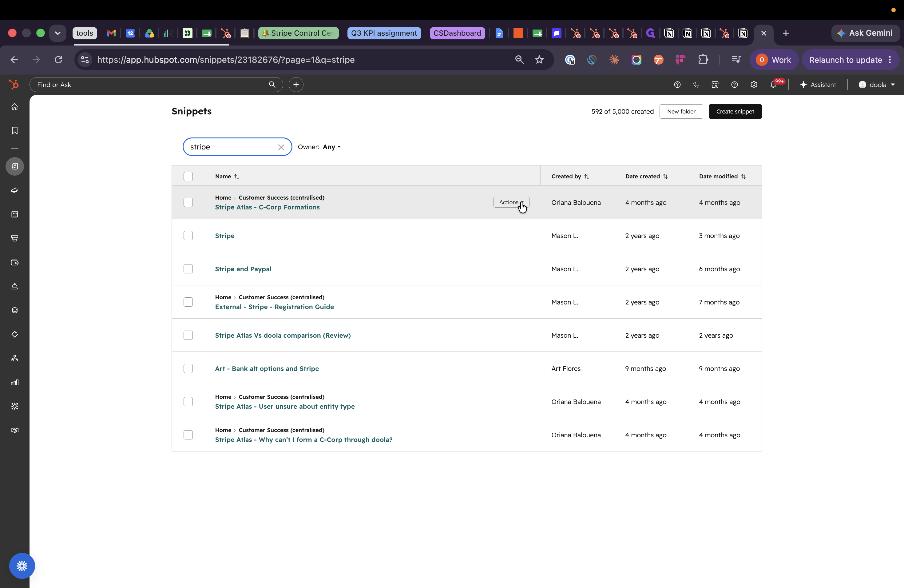904x588 pixels.
Task: Open Chrome's three-dot menu next to Relaunch
Action: (890, 60)
